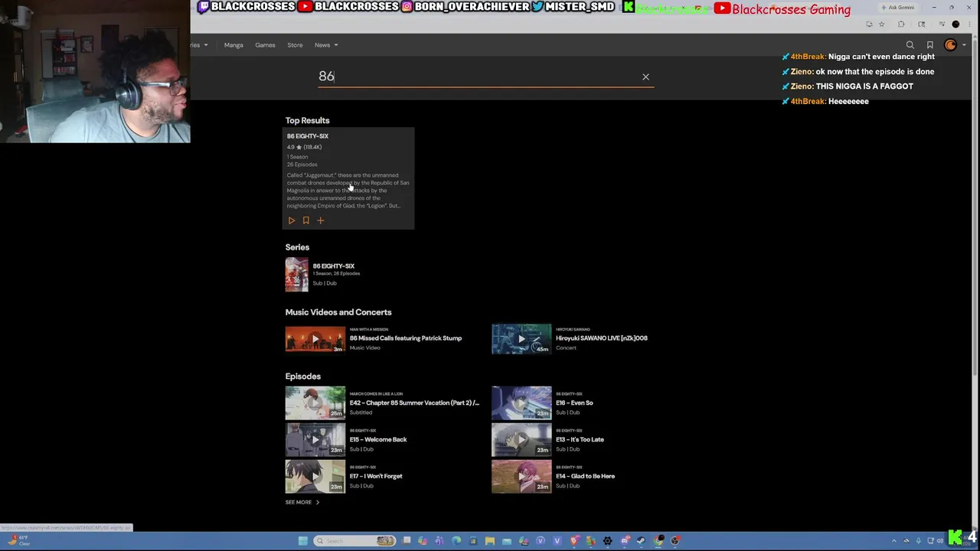The height and width of the screenshot is (551, 980).
Task: Expand the News dropdown menu
Action: coord(326,45)
